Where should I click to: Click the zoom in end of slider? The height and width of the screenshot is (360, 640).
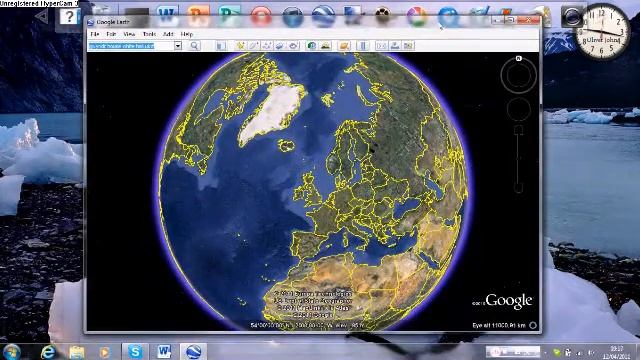coord(518,130)
